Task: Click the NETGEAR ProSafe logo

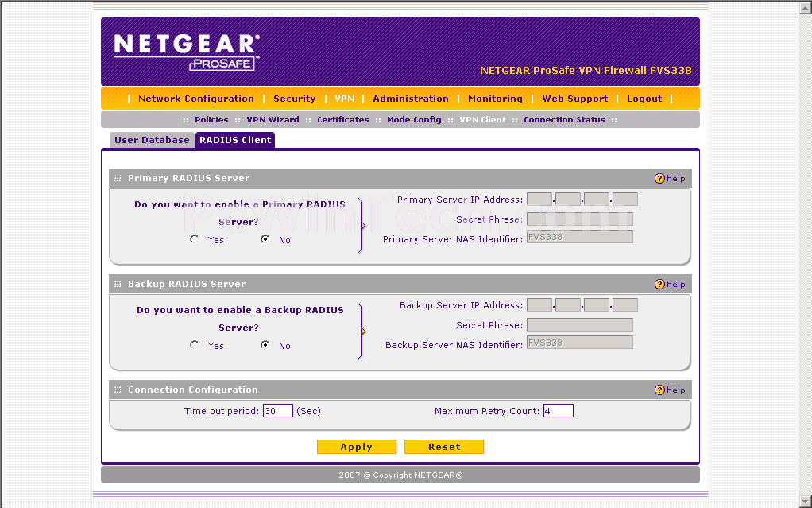Action: [x=187, y=52]
